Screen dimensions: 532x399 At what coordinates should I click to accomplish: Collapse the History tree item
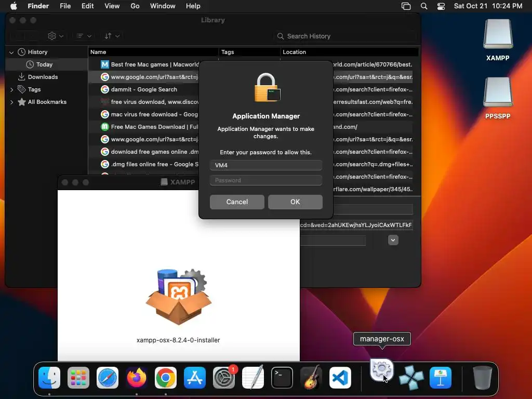point(11,52)
